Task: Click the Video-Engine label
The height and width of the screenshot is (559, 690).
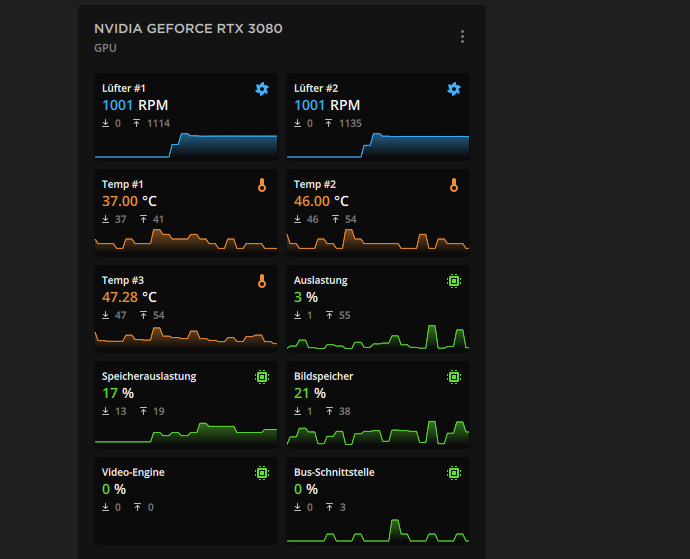Action: [x=133, y=472]
